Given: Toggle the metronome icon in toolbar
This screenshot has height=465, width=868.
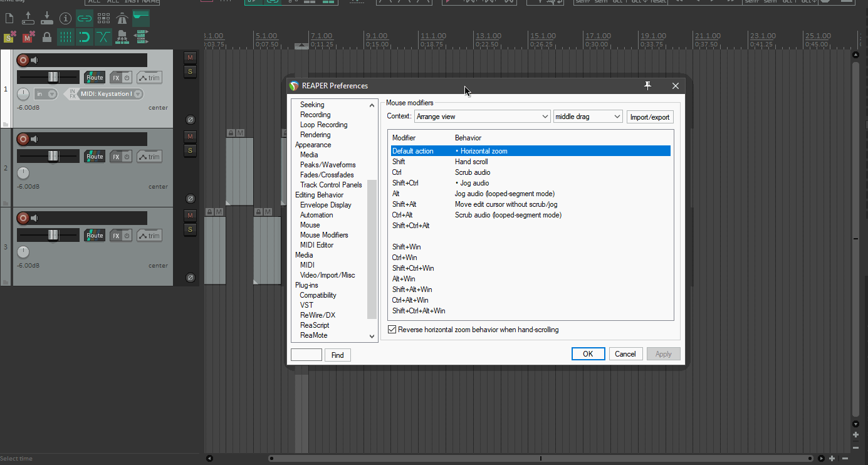Looking at the screenshot, I should tap(122, 19).
